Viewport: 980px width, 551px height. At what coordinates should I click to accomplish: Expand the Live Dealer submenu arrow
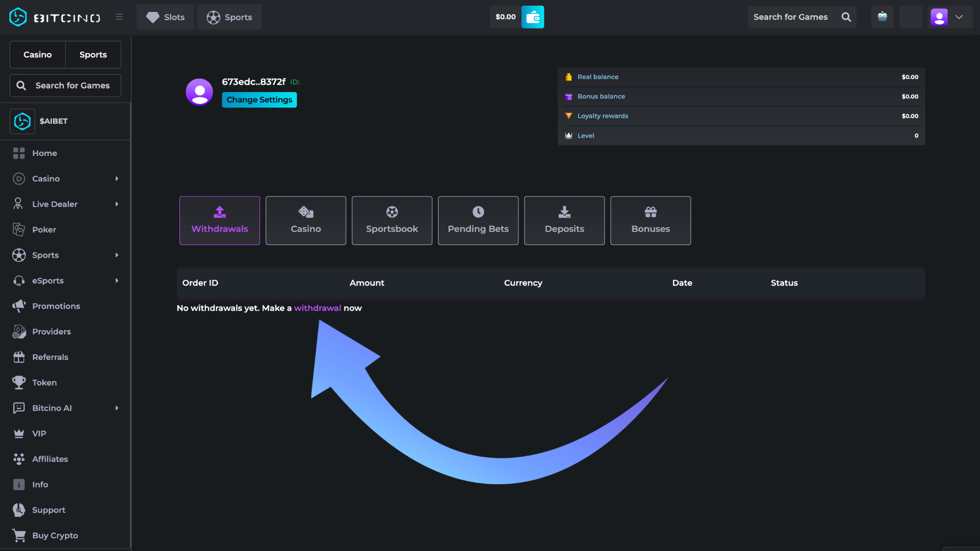point(117,204)
